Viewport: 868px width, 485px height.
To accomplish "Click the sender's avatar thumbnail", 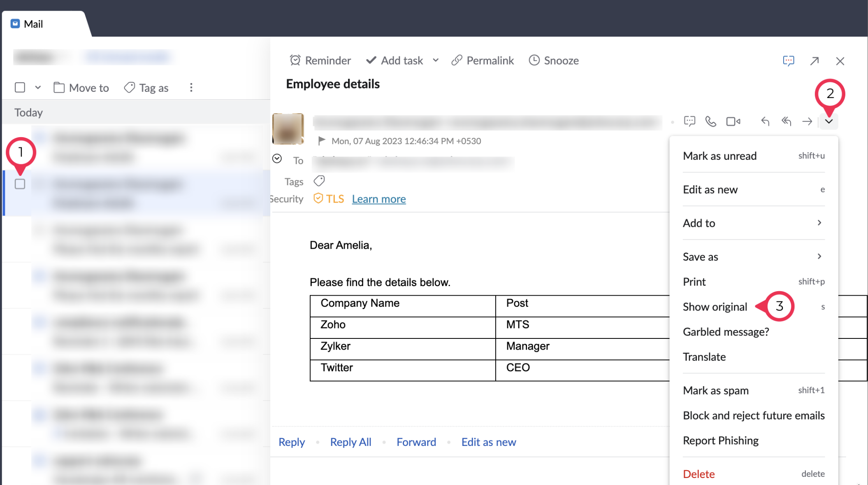I will click(x=288, y=129).
